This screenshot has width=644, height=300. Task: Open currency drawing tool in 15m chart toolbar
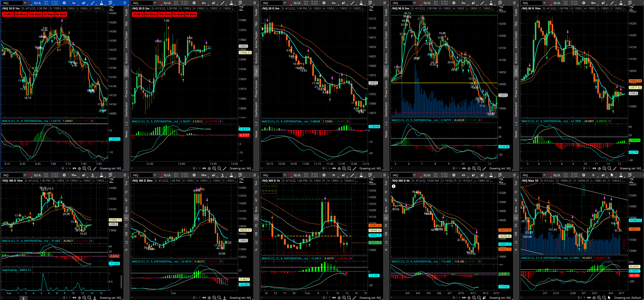(93, 175)
